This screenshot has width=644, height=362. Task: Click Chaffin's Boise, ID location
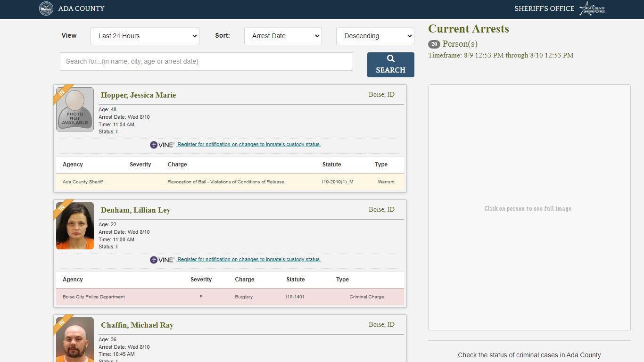tap(381, 325)
